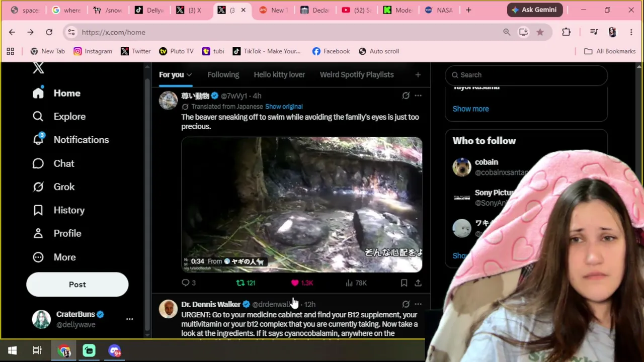Screen dimensions: 644x362
Task: Switch to the Hello kitty lover tab
Action: [x=279, y=74]
